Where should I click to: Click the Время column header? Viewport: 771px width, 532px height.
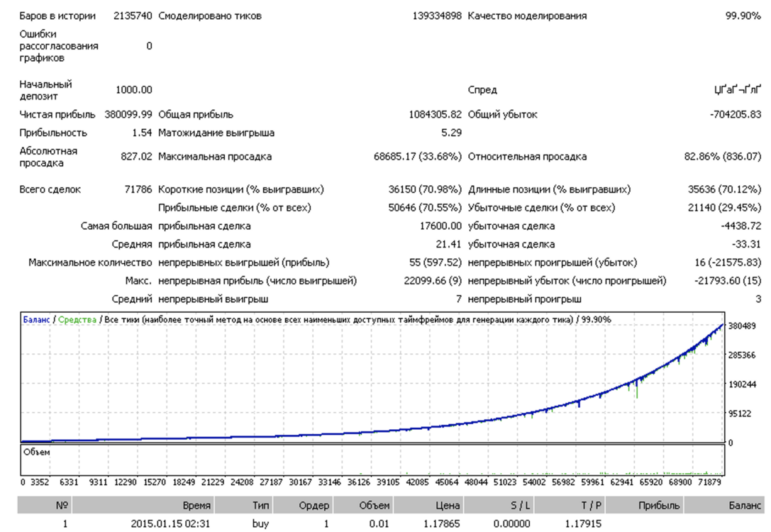tap(143, 505)
